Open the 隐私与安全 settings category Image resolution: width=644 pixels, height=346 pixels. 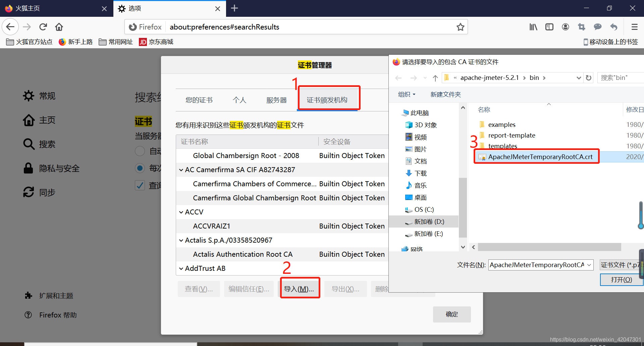click(51, 168)
